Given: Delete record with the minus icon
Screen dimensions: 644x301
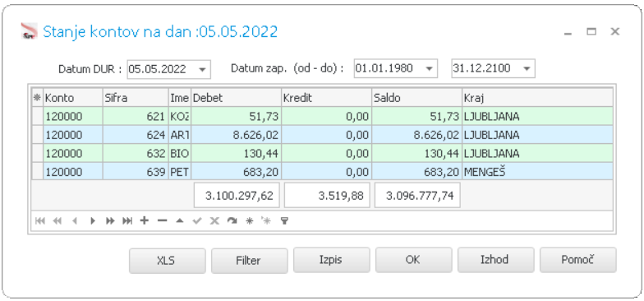Looking at the screenshot, I should (x=163, y=220).
